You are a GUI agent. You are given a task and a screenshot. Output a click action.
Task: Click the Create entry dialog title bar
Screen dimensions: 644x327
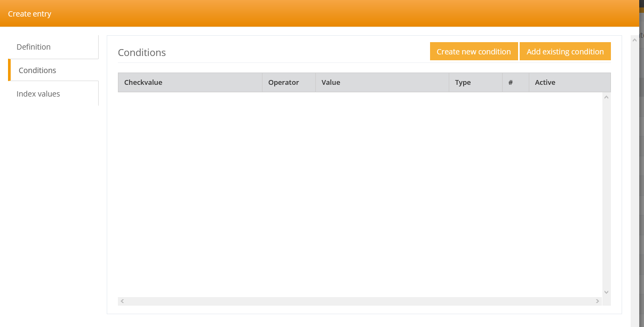(319, 13)
